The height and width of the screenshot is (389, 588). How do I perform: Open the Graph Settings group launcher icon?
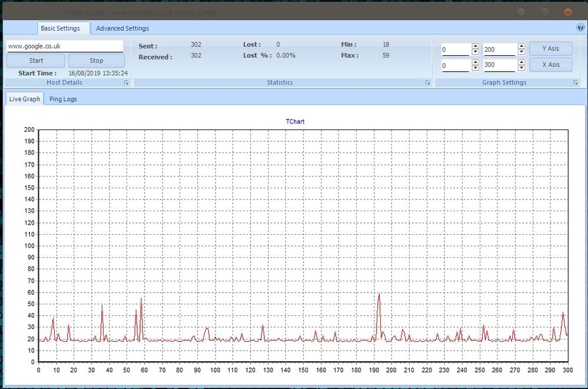point(576,84)
